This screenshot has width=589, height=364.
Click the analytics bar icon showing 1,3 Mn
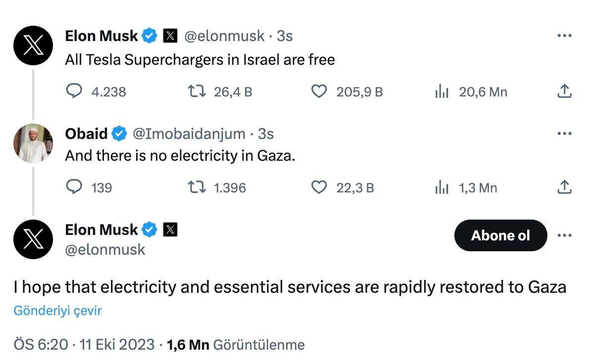[442, 187]
